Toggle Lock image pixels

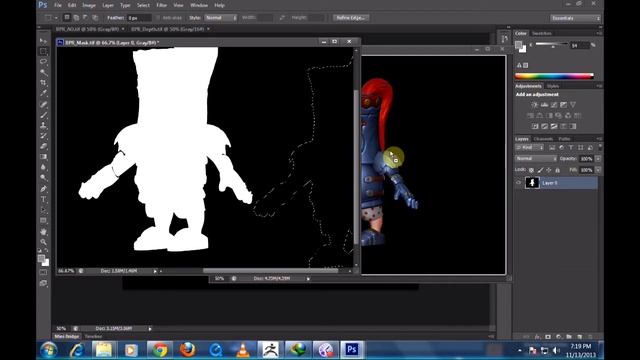pos(540,170)
